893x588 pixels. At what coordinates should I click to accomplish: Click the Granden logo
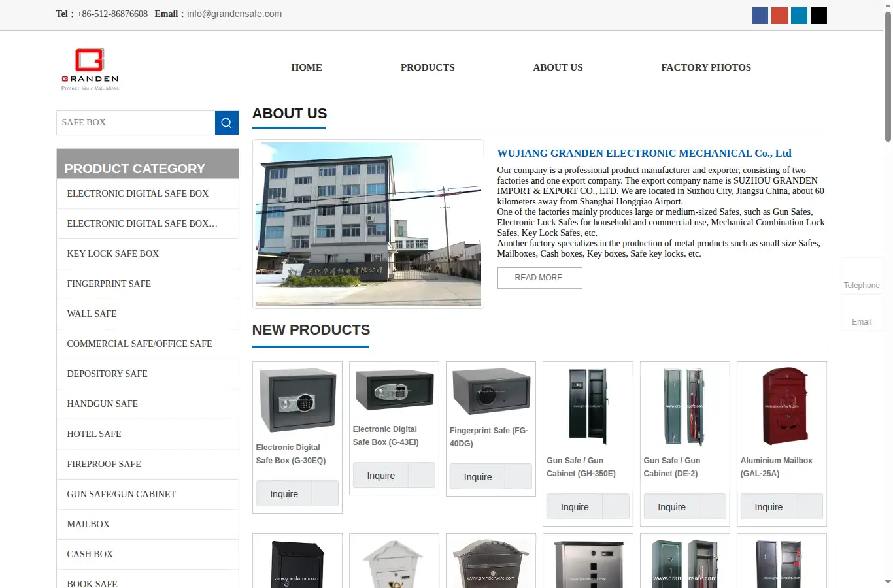[x=90, y=69]
